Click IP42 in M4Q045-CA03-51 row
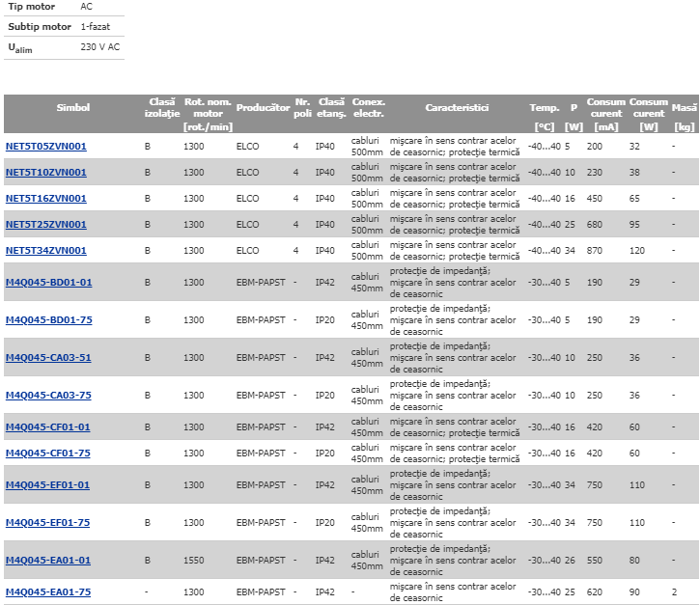Screen dimensions: 700x605 325,358
